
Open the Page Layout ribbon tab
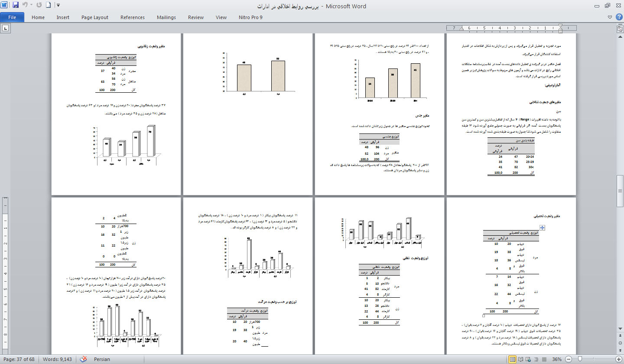(95, 17)
